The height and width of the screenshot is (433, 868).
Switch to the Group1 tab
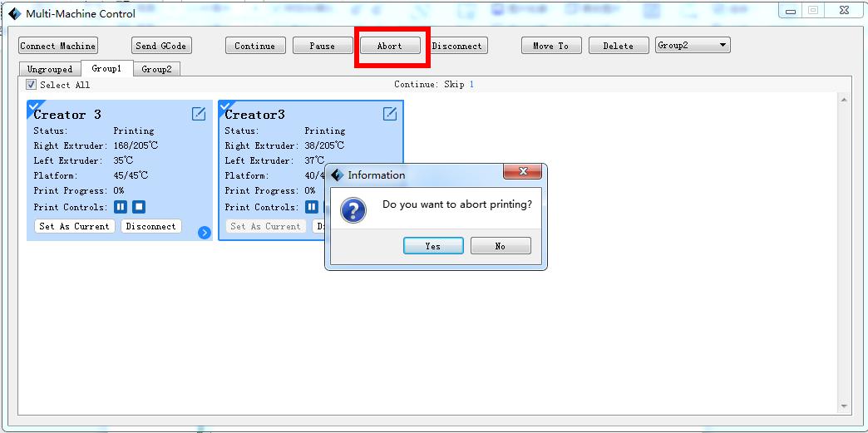[x=107, y=69]
